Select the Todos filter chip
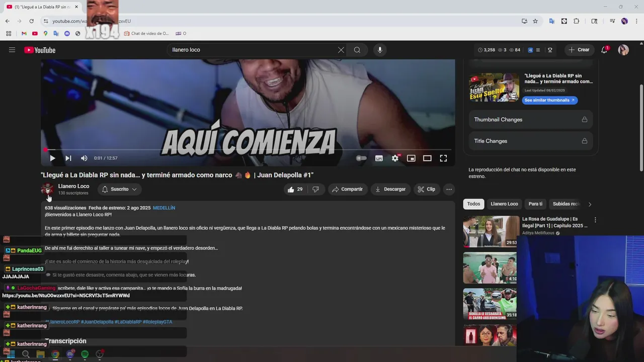Screen dimensions: 644x362 473,204
